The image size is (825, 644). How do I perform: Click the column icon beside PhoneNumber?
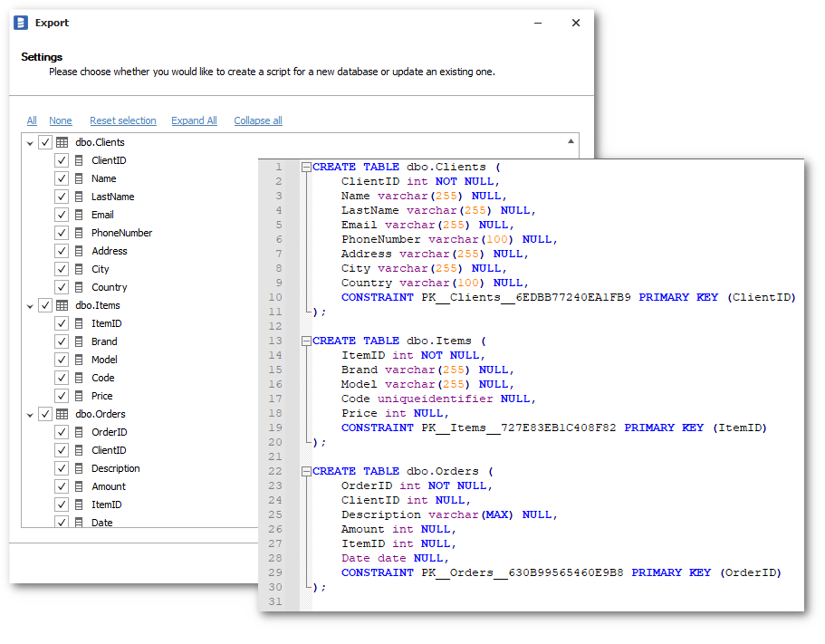[x=79, y=233]
